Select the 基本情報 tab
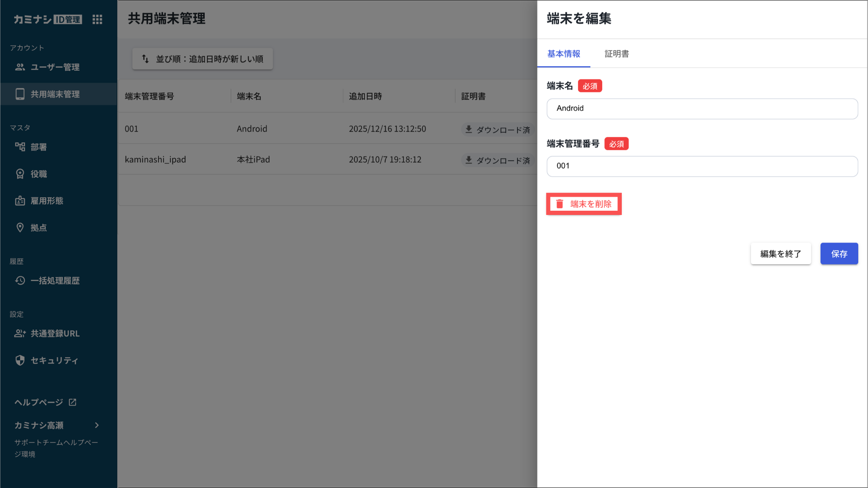868x488 pixels. (x=564, y=54)
